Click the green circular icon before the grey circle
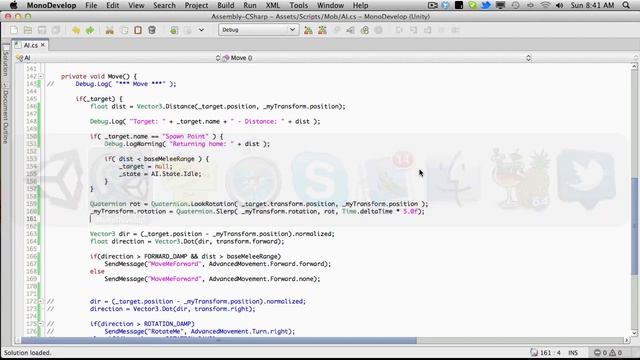 click(x=364, y=30)
